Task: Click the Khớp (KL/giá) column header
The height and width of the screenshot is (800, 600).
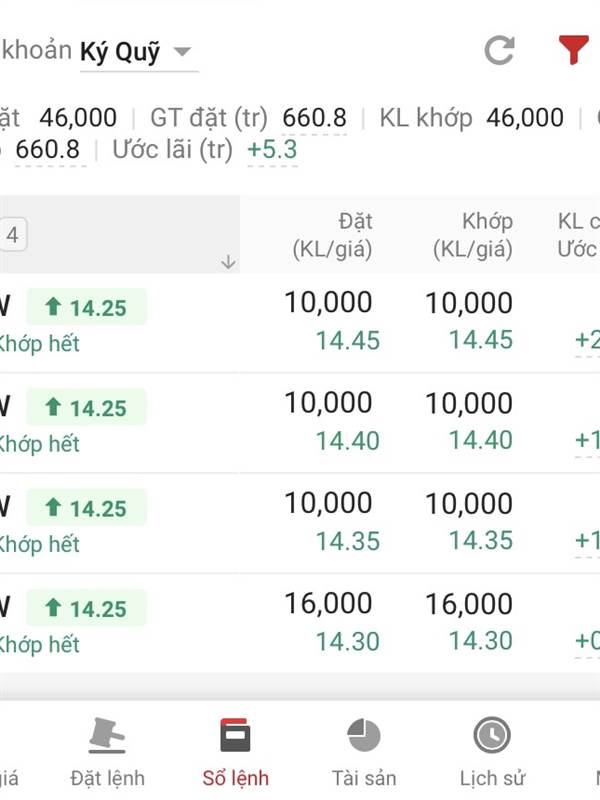Action: tap(473, 235)
